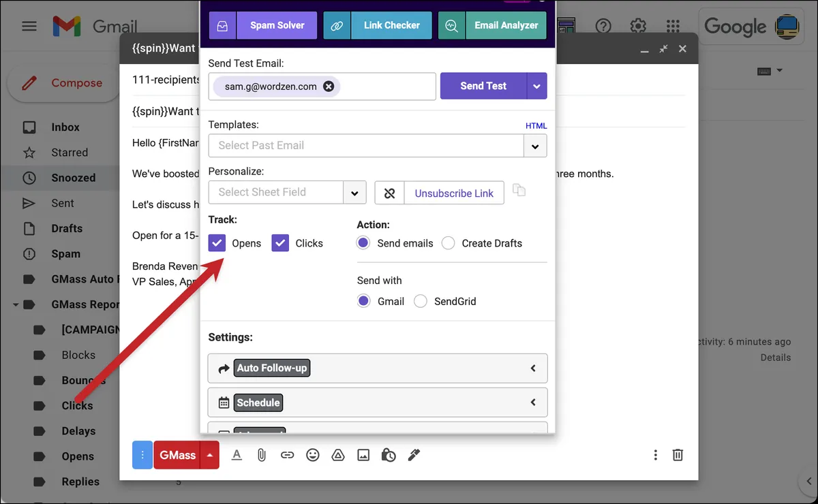Click the Send Test button
This screenshot has width=818, height=504.
coord(483,86)
